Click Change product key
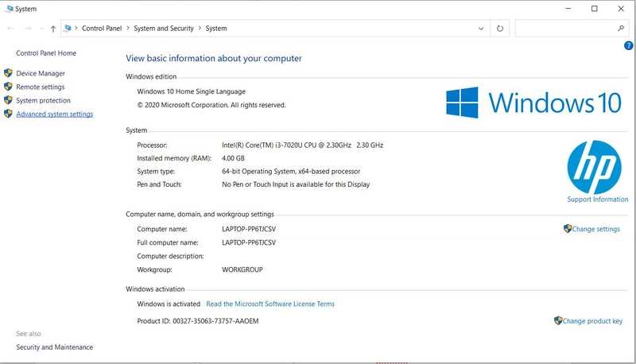Screen dimensions: 636x364 (592, 321)
